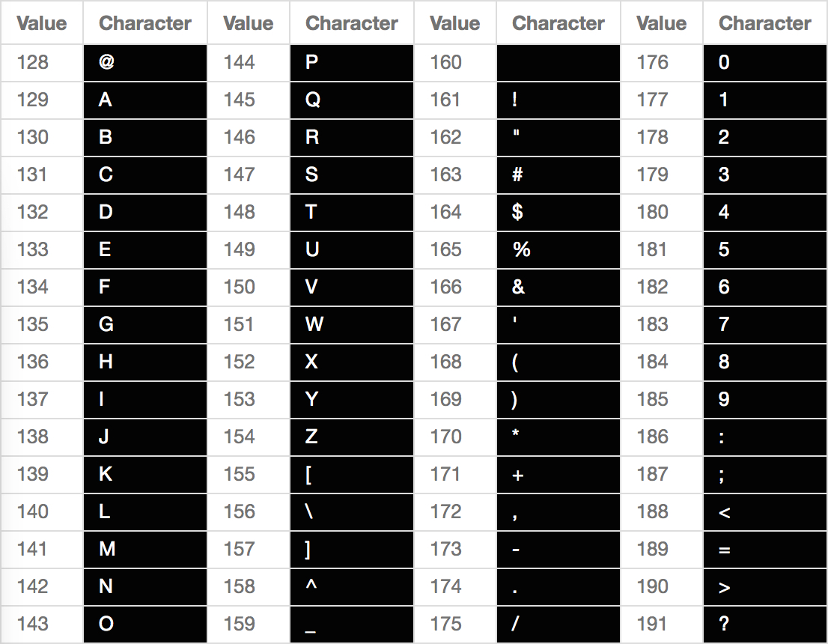
Task: Select the blank character cell for 160
Action: point(558,63)
